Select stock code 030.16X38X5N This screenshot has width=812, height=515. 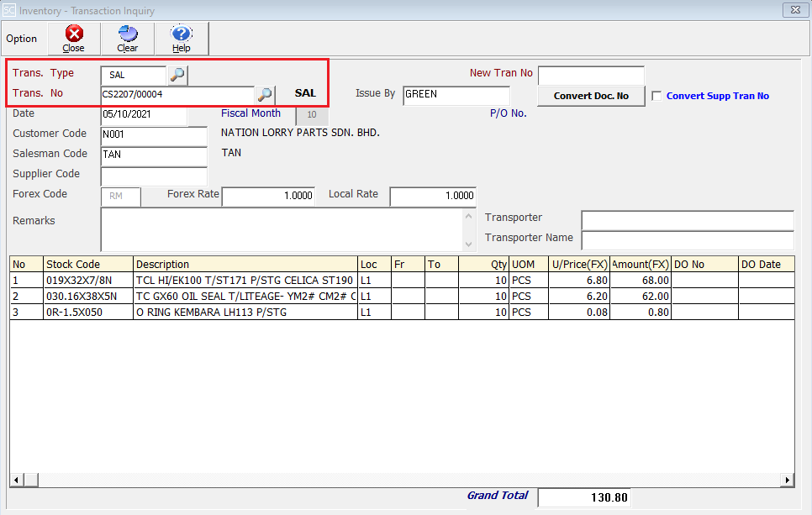point(88,296)
